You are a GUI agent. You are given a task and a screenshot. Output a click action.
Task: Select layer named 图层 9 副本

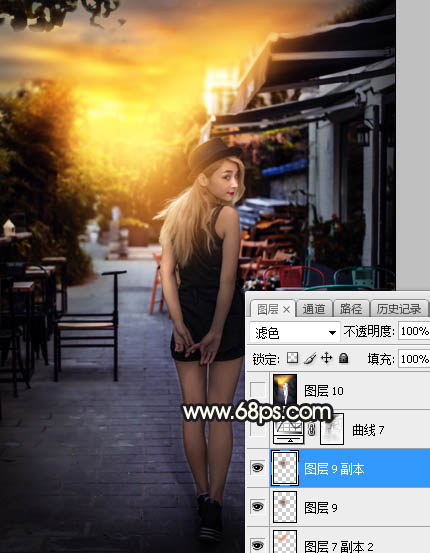[334, 469]
